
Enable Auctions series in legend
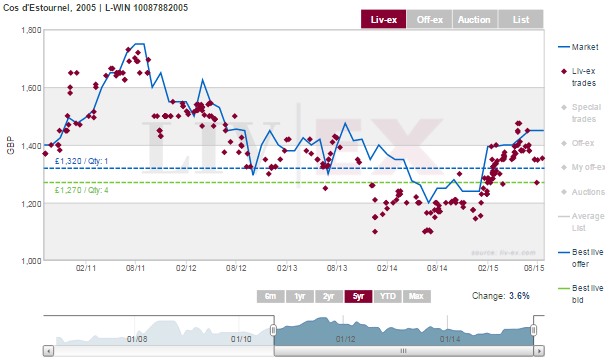(x=583, y=192)
